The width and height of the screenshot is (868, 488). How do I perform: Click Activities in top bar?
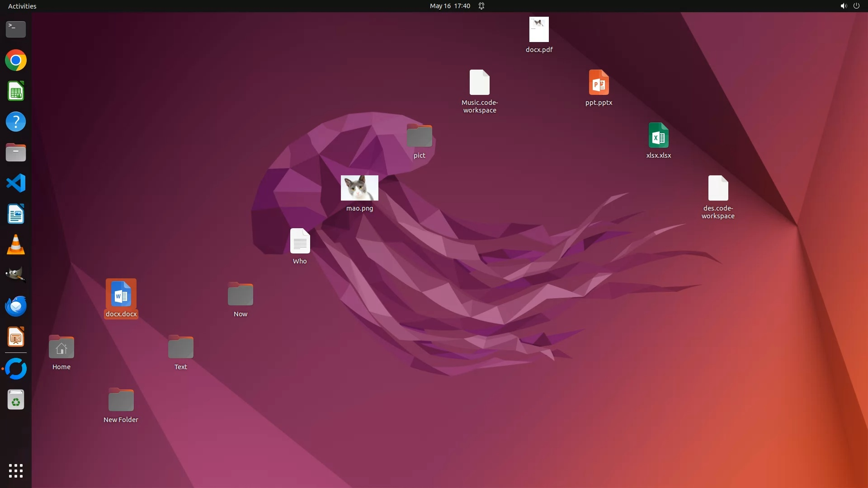[x=22, y=6]
